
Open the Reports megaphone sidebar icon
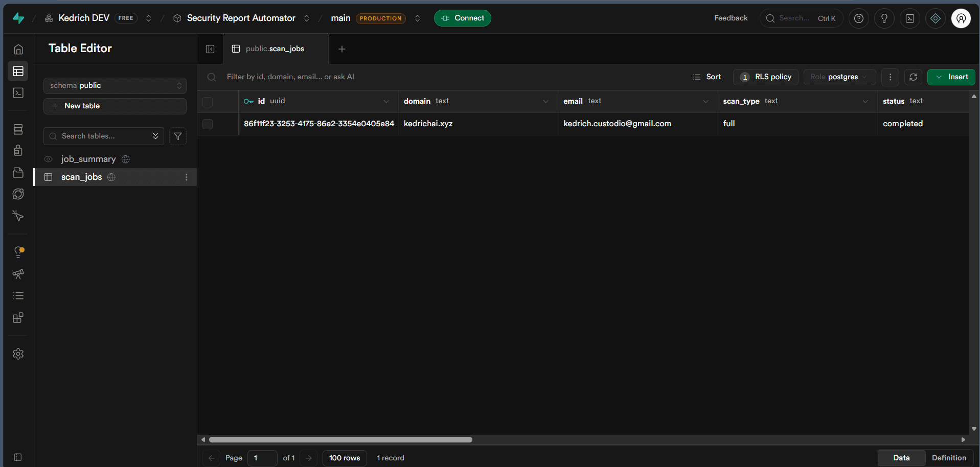tap(18, 274)
